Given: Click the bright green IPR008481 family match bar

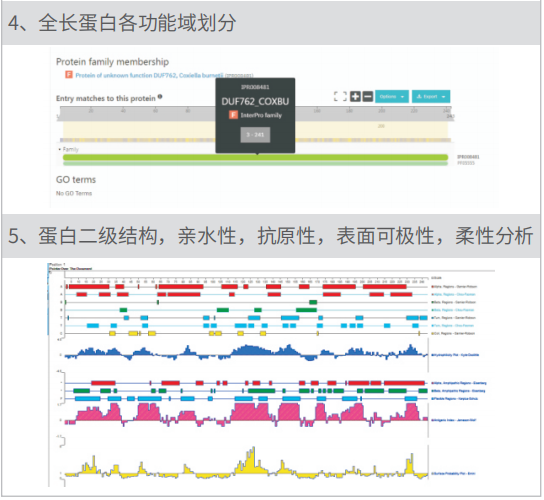Looking at the screenshot, I should pos(255,158).
